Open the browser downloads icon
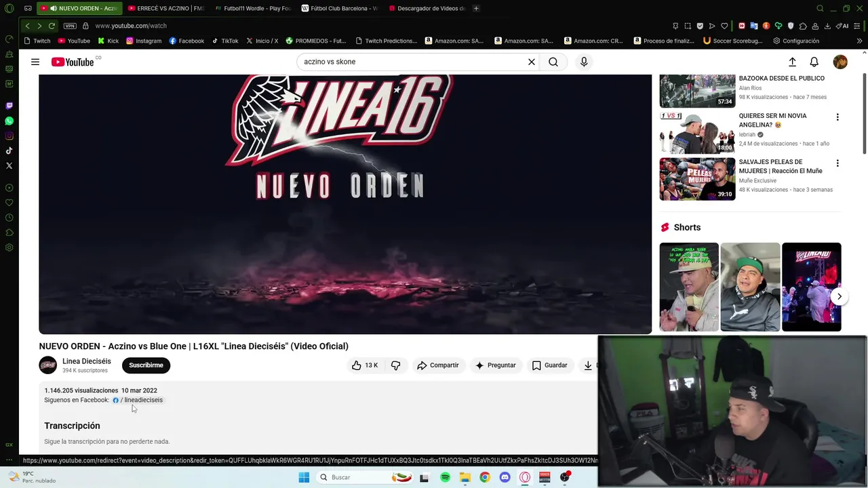 tap(827, 26)
